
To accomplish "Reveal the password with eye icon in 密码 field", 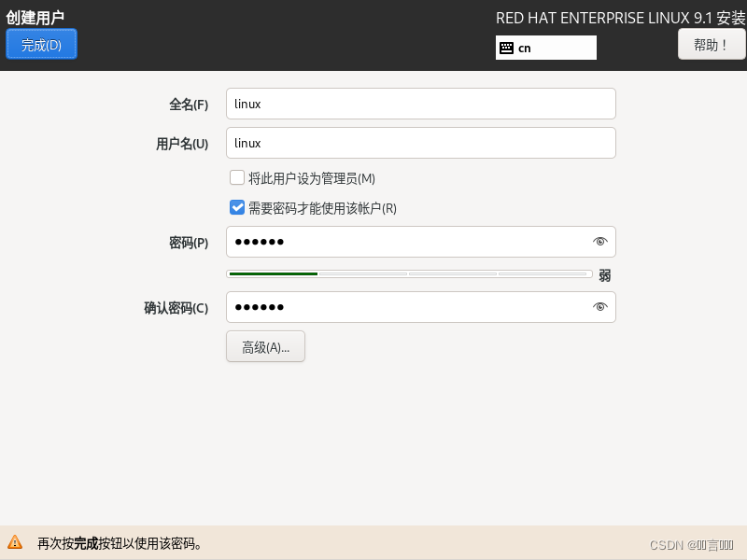I will pos(599,242).
